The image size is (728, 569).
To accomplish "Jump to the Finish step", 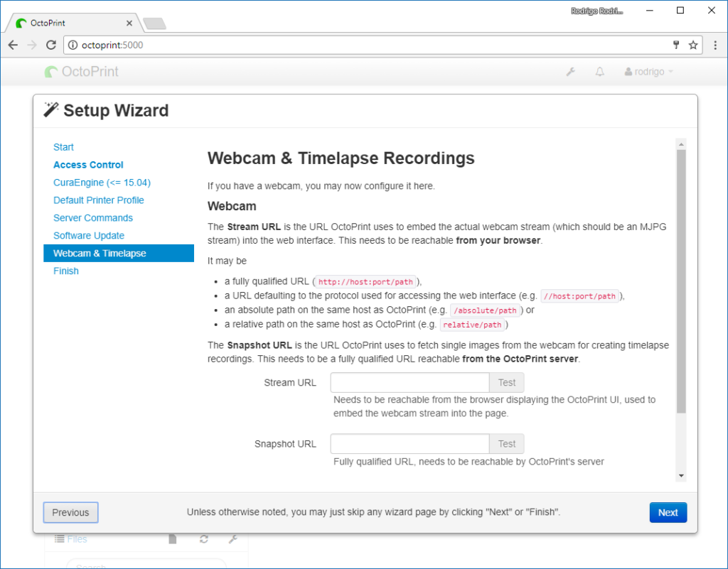I will pos(66,271).
